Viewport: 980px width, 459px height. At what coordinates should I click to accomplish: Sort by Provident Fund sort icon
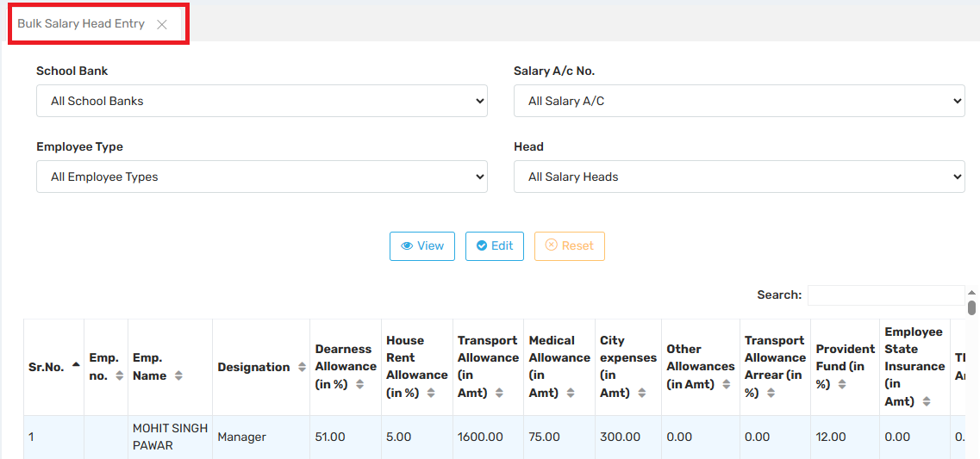842,385
